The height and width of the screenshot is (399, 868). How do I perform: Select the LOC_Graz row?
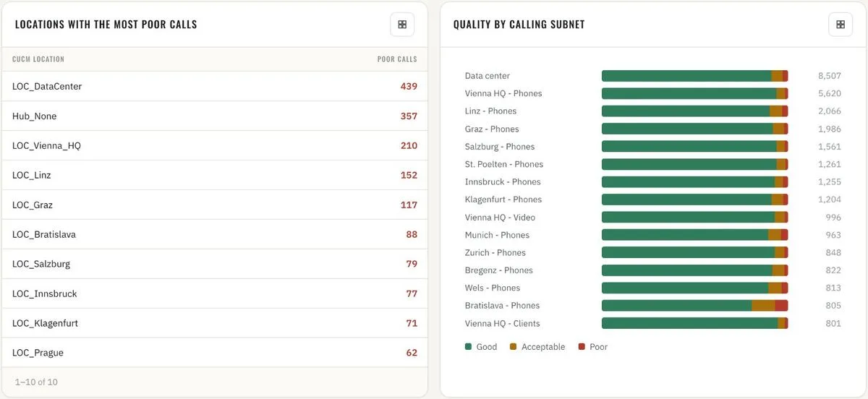pos(215,205)
